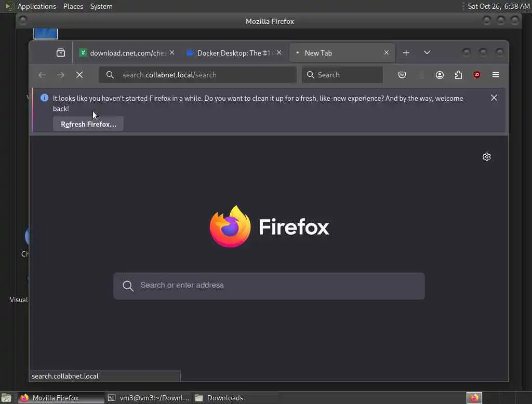This screenshot has height=404, width=532.
Task: Click show desktop icon in bottom panel
Action: (x=6, y=398)
